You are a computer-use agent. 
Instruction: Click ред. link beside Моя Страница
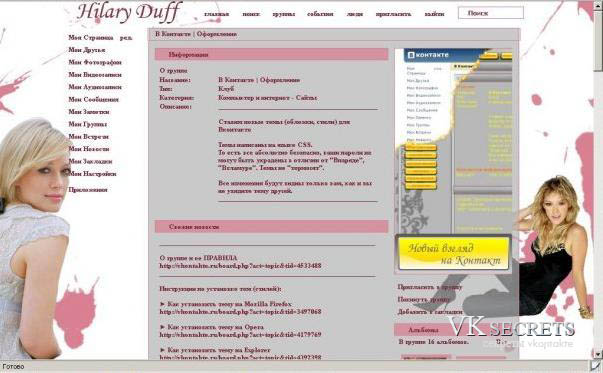pyautogui.click(x=126, y=38)
